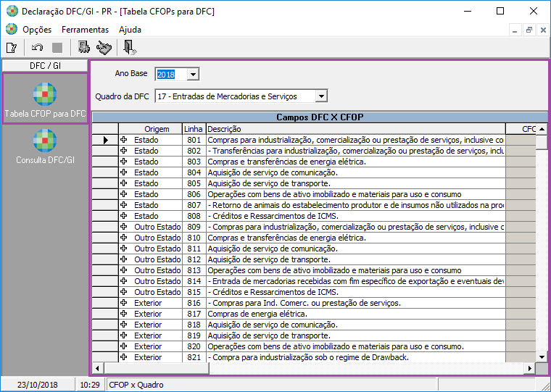The height and width of the screenshot is (392, 551).
Task: Click the DFC / GI panel header button
Action: (x=45, y=66)
